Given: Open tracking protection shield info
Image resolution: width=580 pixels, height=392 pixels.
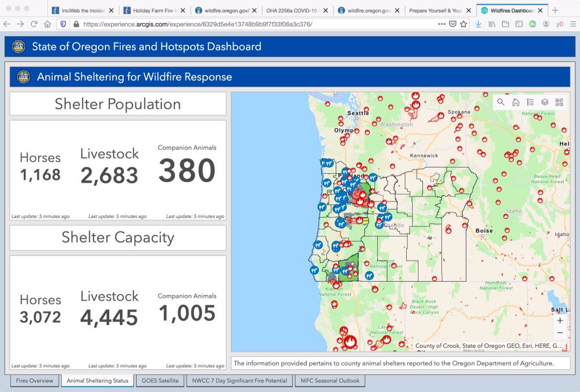Looking at the screenshot, I should (x=63, y=24).
